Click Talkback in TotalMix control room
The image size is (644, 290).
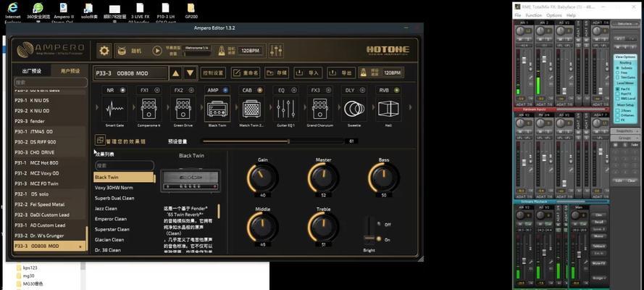click(x=598, y=246)
